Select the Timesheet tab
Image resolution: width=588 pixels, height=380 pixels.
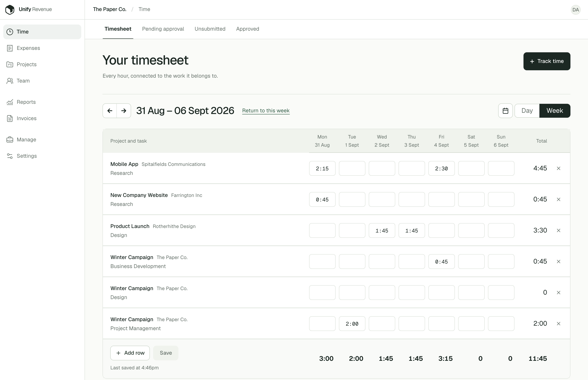coord(118,29)
